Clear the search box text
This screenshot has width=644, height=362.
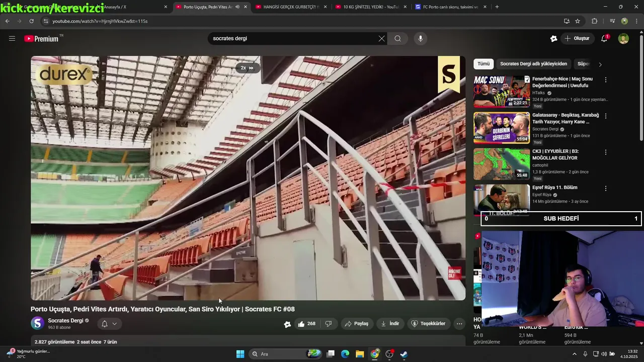pyautogui.click(x=381, y=38)
